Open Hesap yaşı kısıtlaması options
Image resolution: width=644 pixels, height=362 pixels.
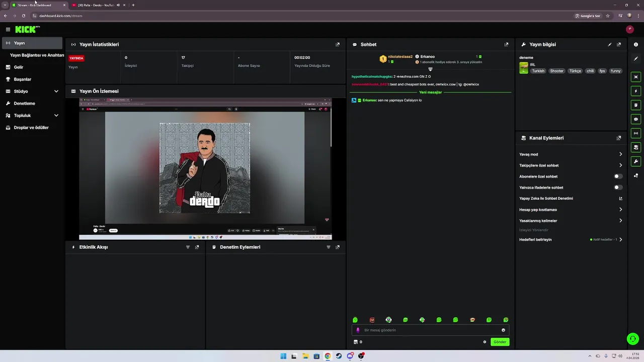[x=571, y=210]
